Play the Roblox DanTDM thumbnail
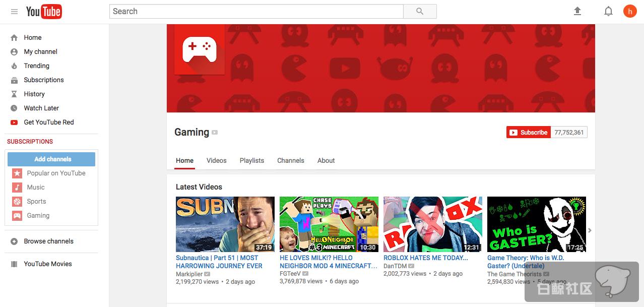Image resolution: width=644 pixels, height=307 pixels. tap(433, 224)
